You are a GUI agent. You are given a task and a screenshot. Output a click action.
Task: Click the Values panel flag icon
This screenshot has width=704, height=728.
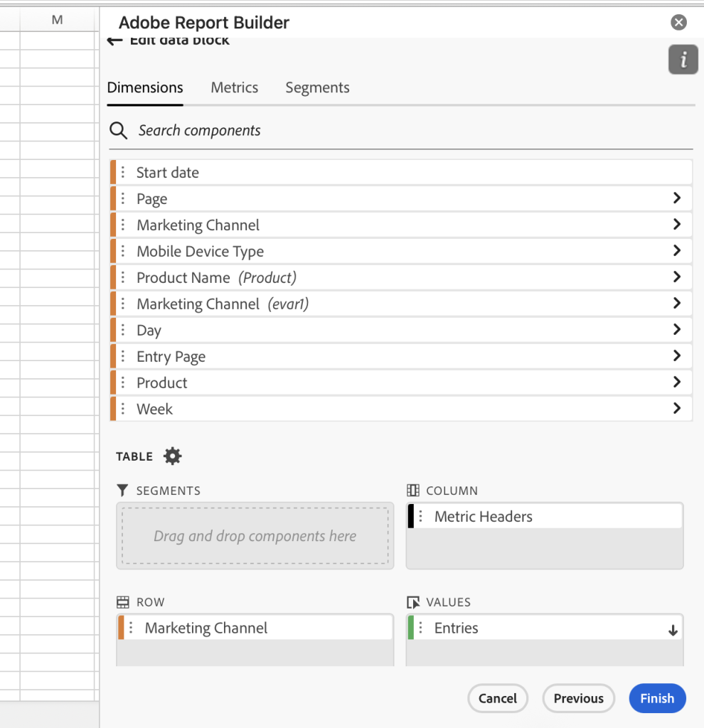413,601
